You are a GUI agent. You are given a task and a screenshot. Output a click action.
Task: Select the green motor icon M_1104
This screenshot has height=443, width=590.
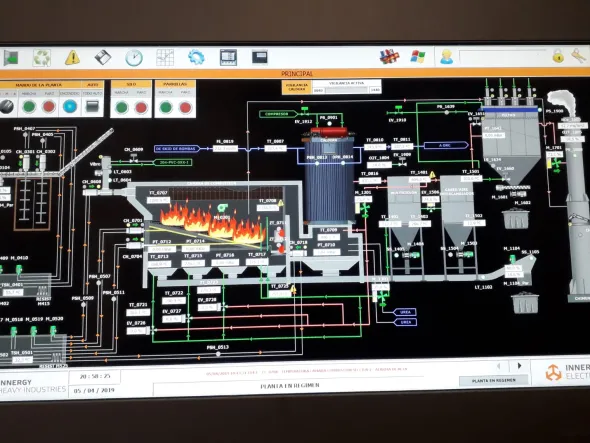tap(512, 259)
